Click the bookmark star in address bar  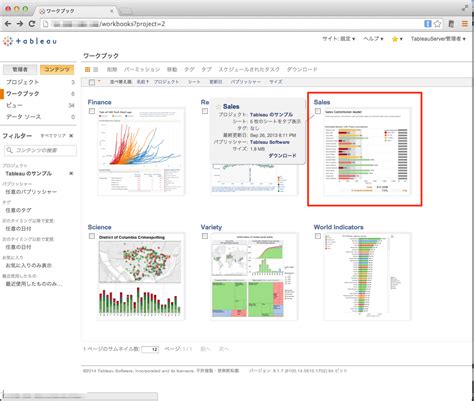[438, 24]
